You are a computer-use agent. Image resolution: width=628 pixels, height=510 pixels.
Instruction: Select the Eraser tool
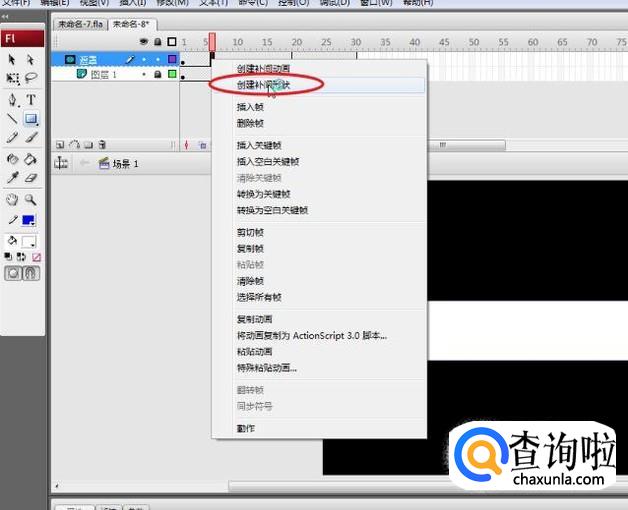pos(31,177)
